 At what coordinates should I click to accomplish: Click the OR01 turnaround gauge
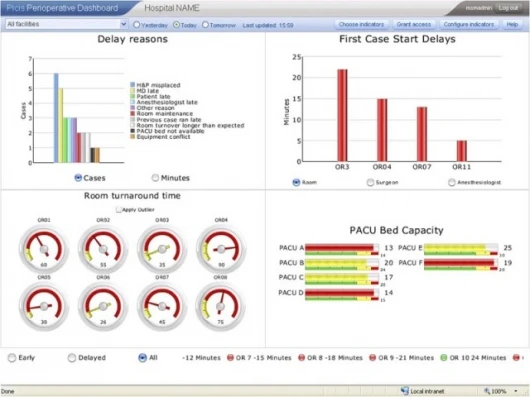coord(44,249)
